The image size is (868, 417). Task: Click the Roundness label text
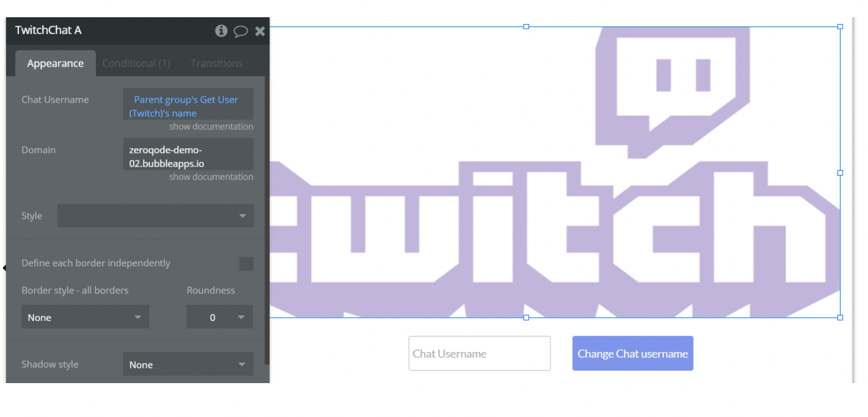(x=211, y=290)
